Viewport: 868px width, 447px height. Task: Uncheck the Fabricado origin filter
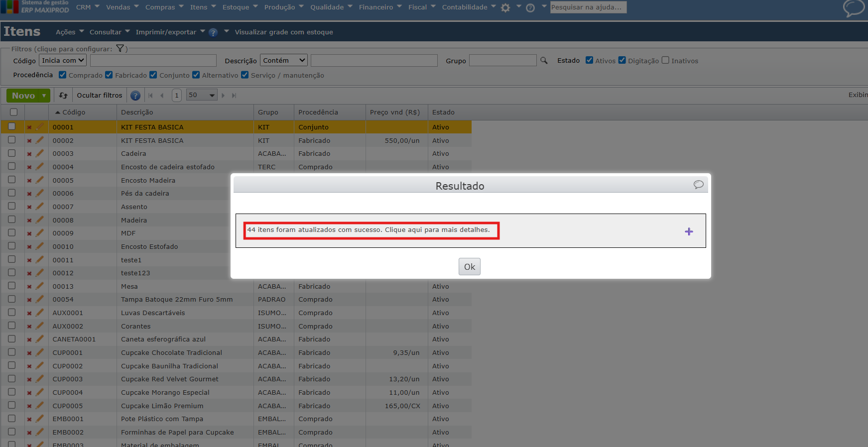pos(109,75)
